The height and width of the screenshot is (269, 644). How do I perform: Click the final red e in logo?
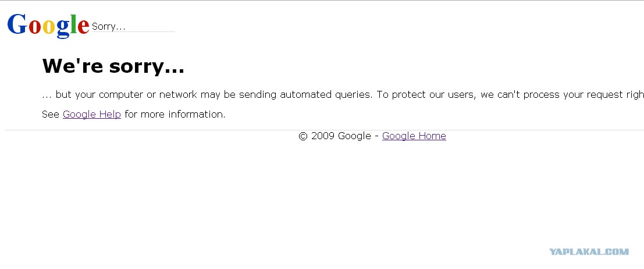coord(83,27)
